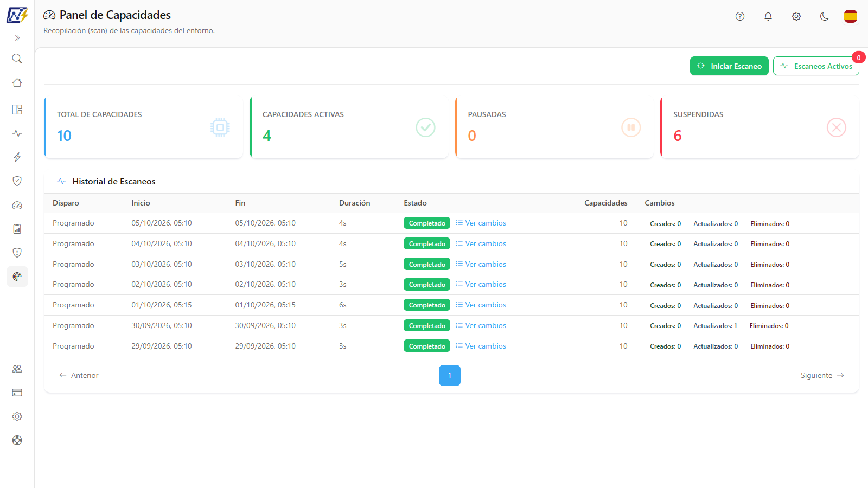Open the lightning bolt icon in sidebar

pos(17,157)
